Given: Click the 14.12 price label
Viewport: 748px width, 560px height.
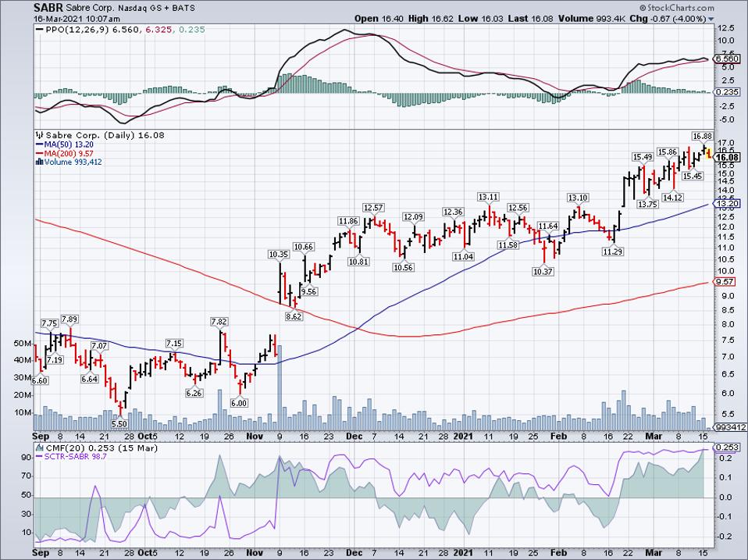Looking at the screenshot, I should pos(672,197).
